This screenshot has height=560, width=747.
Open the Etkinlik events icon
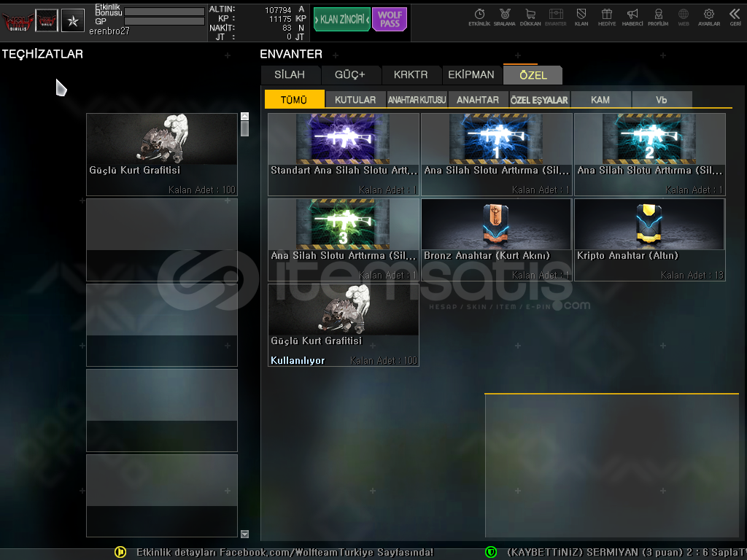pos(479,16)
